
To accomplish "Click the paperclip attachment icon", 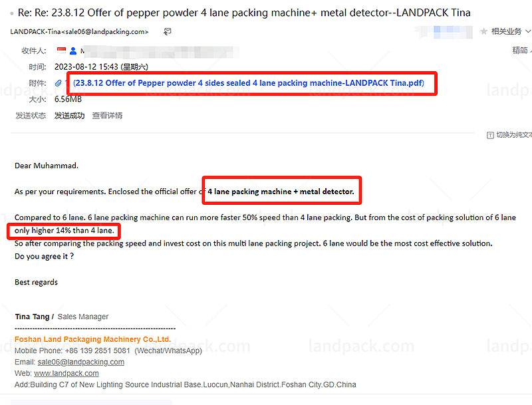I will [x=59, y=83].
